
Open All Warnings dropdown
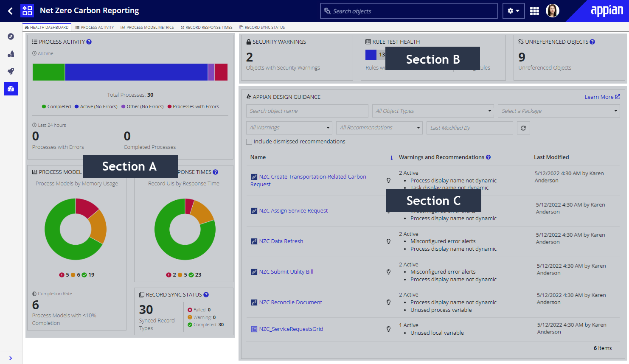click(x=289, y=128)
